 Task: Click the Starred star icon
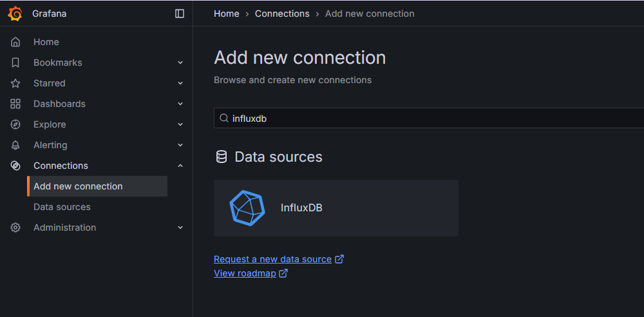pyautogui.click(x=15, y=83)
